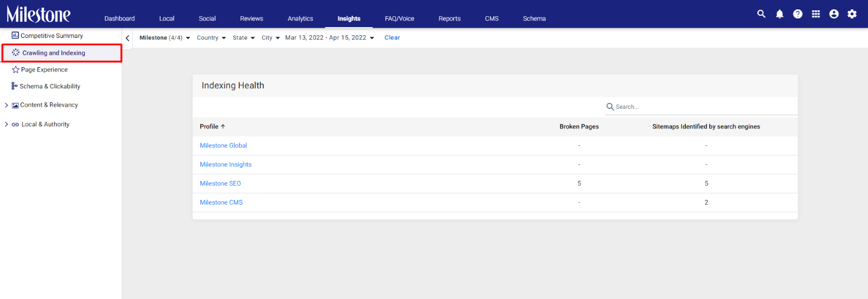Viewport: 868px width, 299px height.
Task: Open the Reviews tab
Action: pos(252,18)
